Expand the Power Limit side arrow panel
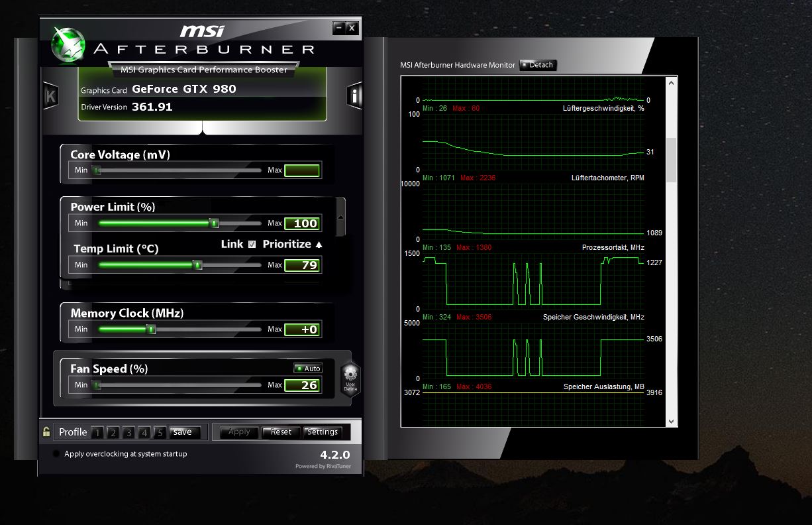Viewport: 812px width, 525px height. [x=340, y=217]
